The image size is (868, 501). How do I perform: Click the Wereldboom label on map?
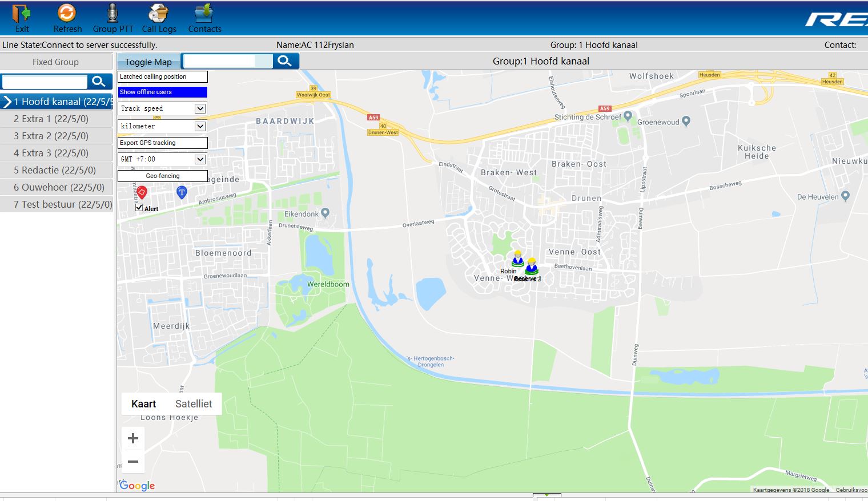pyautogui.click(x=328, y=284)
